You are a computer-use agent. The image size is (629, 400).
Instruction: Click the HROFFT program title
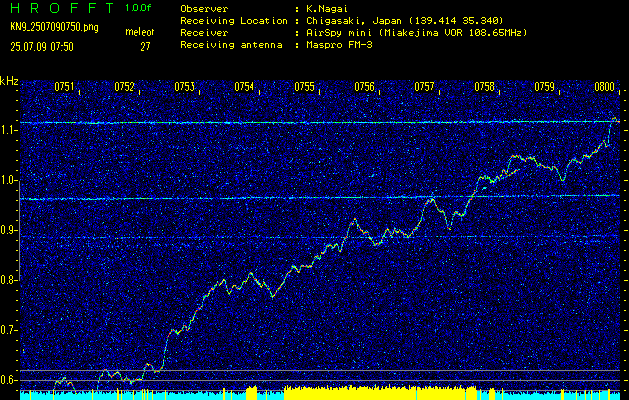(x=62, y=8)
